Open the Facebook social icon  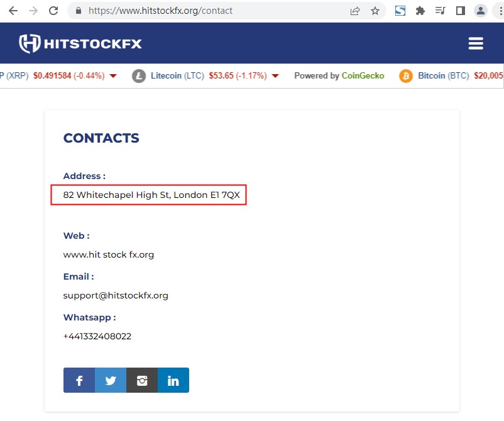(79, 381)
